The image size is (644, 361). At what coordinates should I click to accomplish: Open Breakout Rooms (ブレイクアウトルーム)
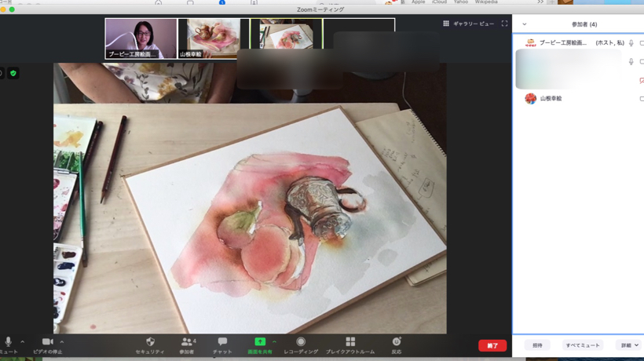[350, 342]
